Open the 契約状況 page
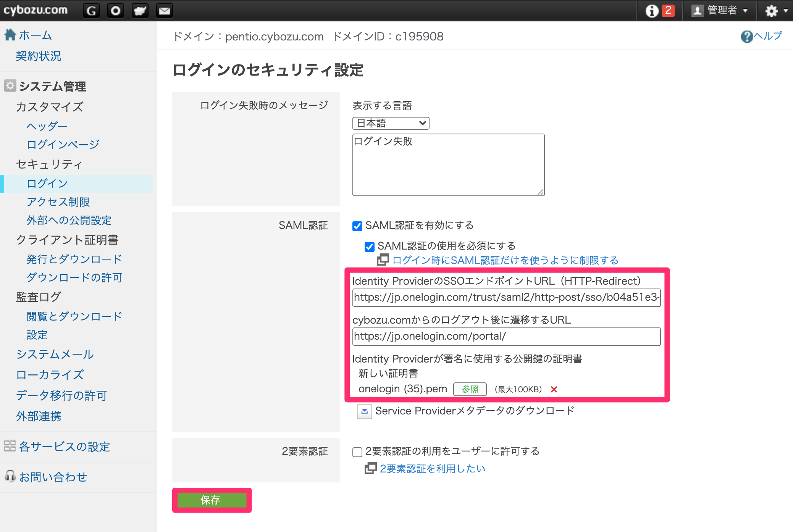This screenshot has width=793, height=532. point(39,56)
